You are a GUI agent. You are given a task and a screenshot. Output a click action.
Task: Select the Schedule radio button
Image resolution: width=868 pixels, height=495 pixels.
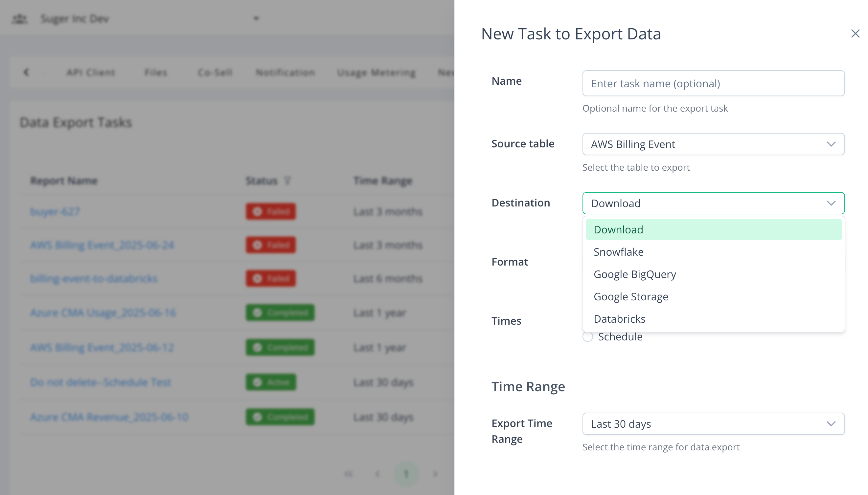(x=588, y=336)
